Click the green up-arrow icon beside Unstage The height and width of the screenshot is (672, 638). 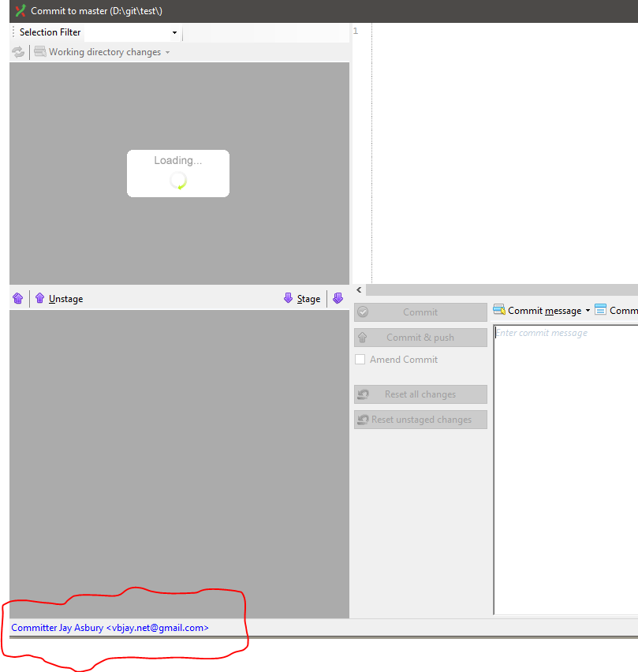point(39,298)
